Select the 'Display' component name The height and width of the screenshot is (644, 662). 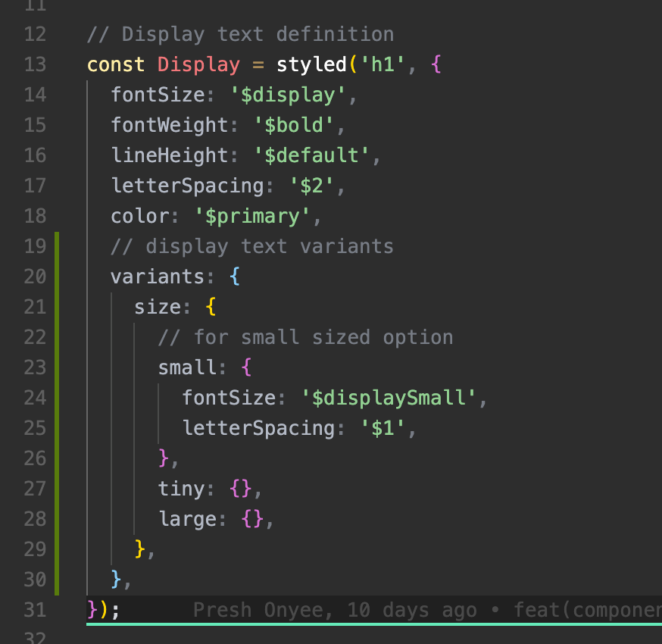click(x=198, y=64)
